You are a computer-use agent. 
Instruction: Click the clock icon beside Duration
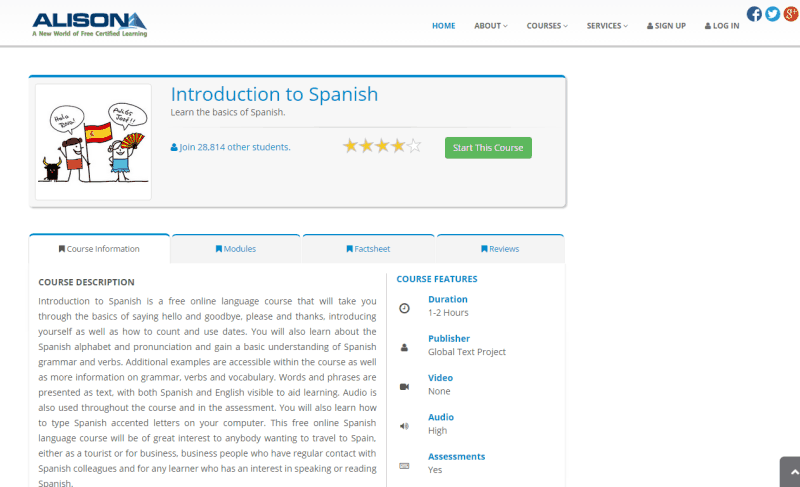(404, 308)
